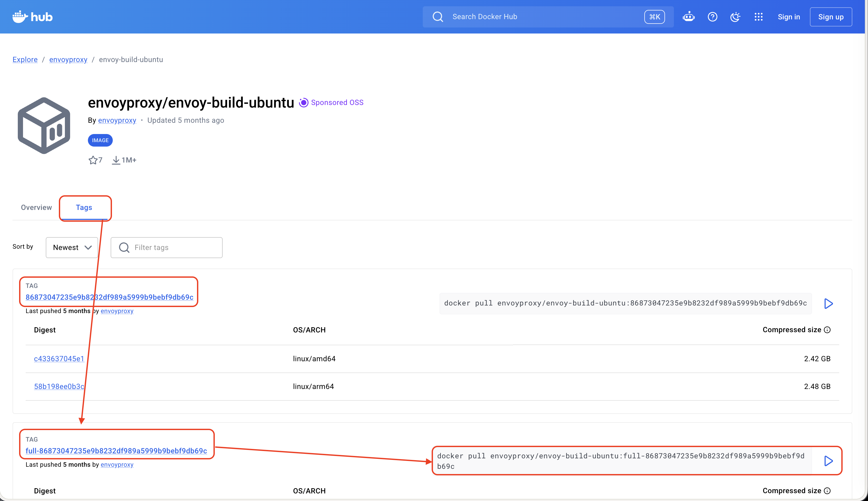Click the IMAGE badge
Screen dimensions: 868x501
(x=100, y=140)
